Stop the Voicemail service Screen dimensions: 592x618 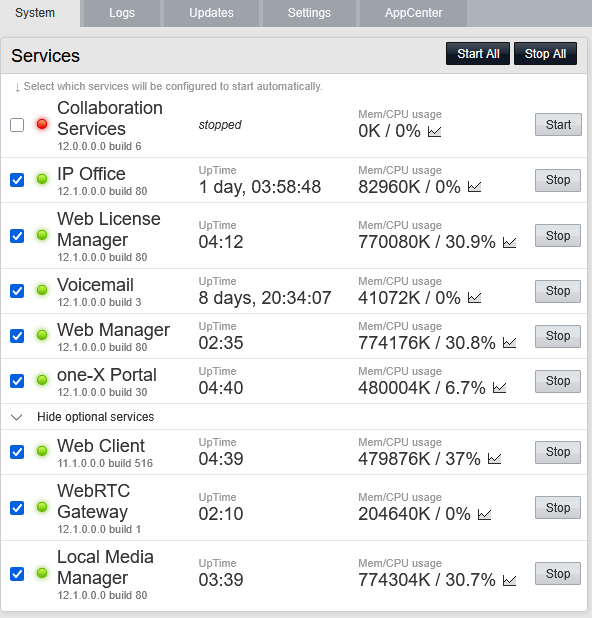point(558,291)
